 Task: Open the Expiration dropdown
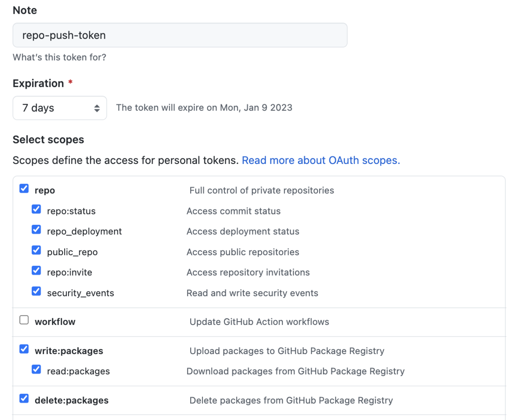point(60,108)
